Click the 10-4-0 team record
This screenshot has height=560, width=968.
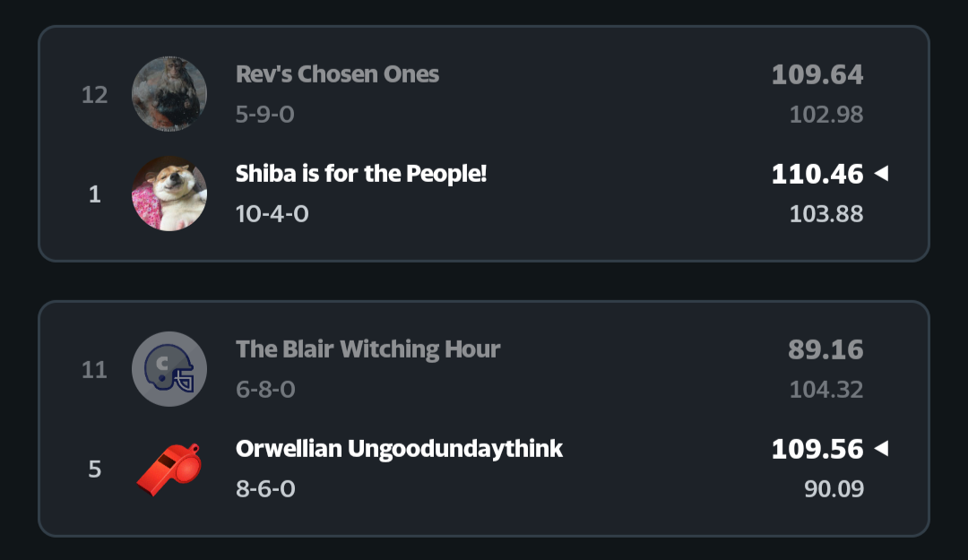point(272,214)
